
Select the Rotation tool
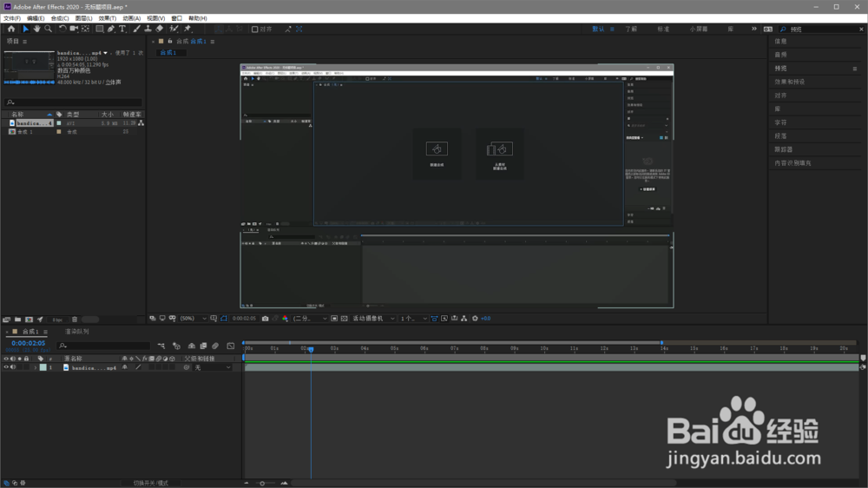click(62, 29)
